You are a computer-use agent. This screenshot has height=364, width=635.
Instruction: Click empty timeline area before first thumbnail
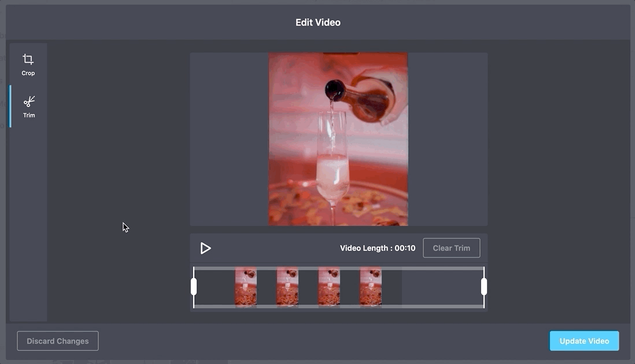click(x=215, y=287)
